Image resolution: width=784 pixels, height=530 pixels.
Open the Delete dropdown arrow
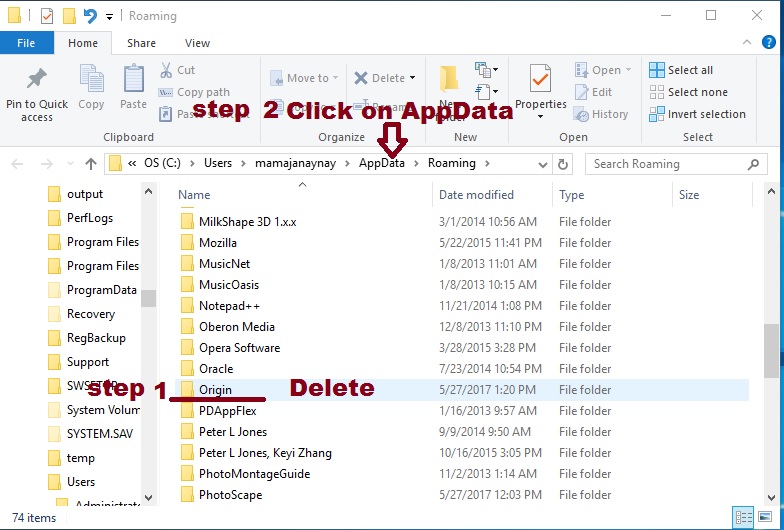pos(412,78)
